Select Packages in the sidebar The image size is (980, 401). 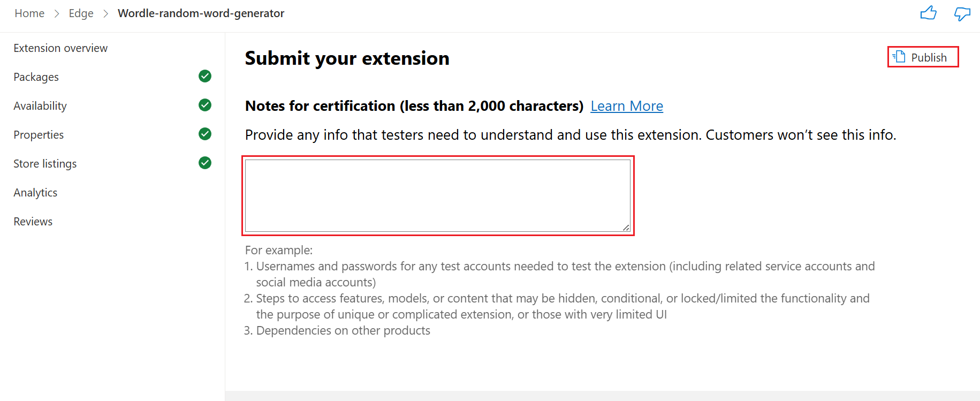(x=35, y=77)
